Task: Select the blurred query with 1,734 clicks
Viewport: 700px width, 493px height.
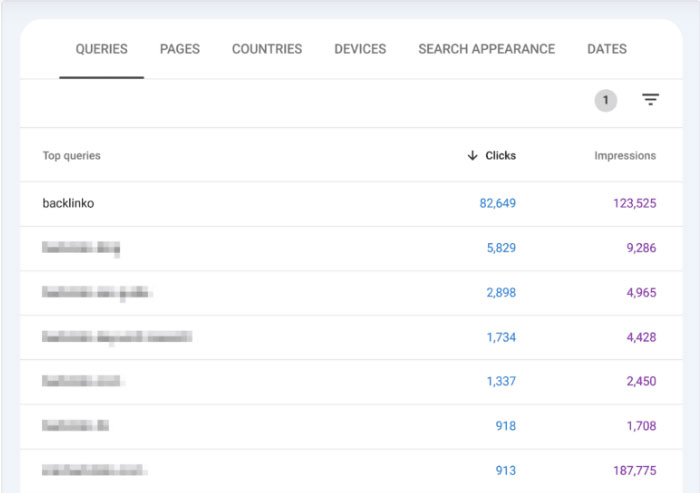Action: point(117,337)
